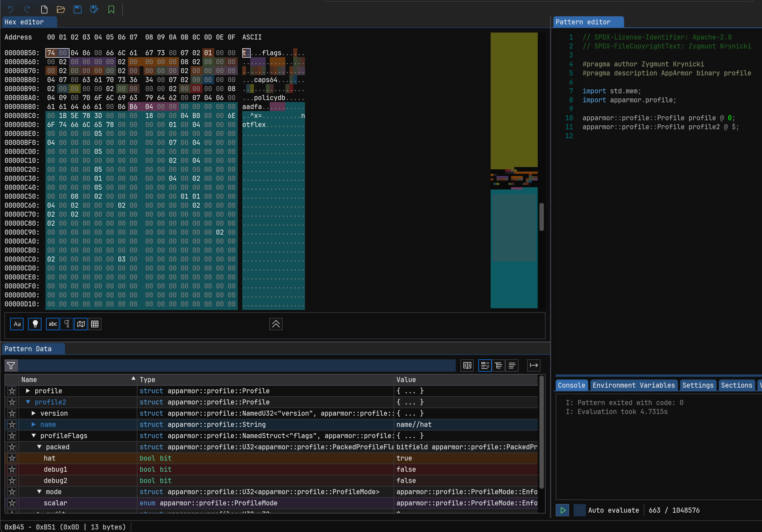762x532 pixels.
Task: Collapse the mode tree node
Action: pyautogui.click(x=39, y=492)
